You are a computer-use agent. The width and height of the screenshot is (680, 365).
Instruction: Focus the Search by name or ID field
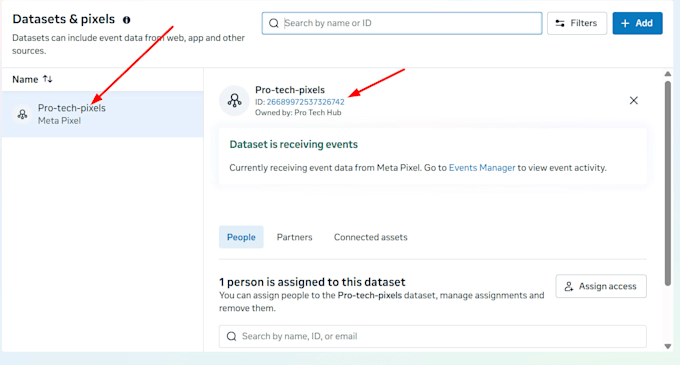402,23
